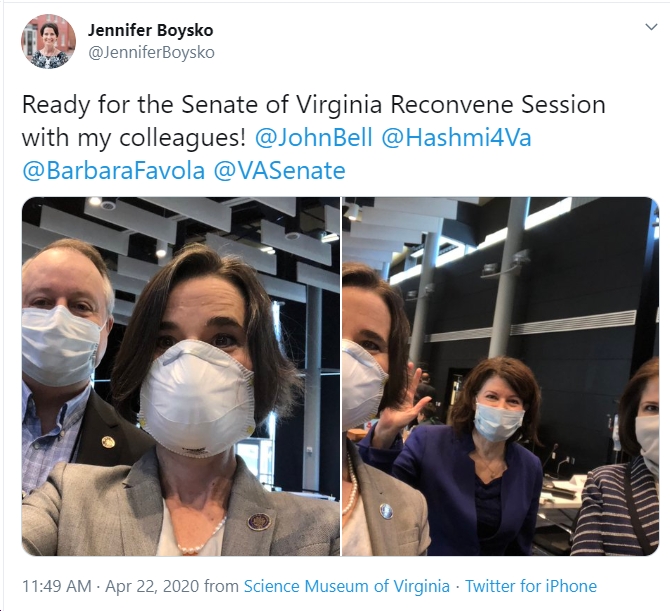Open the @JohnBell mention

314,138
